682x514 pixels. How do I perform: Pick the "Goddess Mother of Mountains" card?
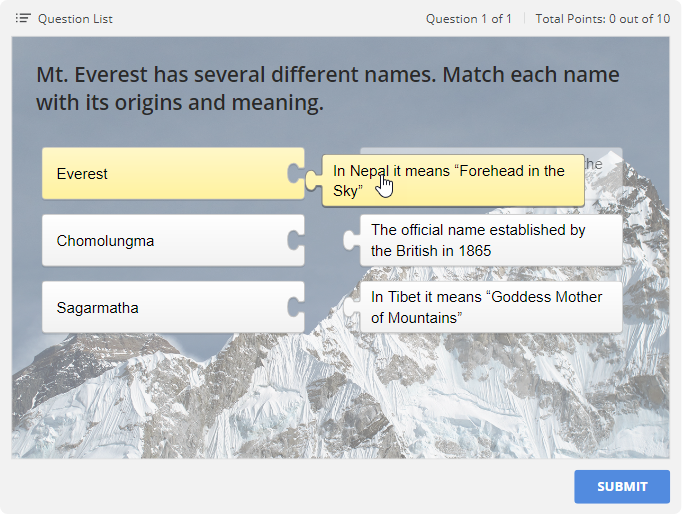[x=490, y=308]
